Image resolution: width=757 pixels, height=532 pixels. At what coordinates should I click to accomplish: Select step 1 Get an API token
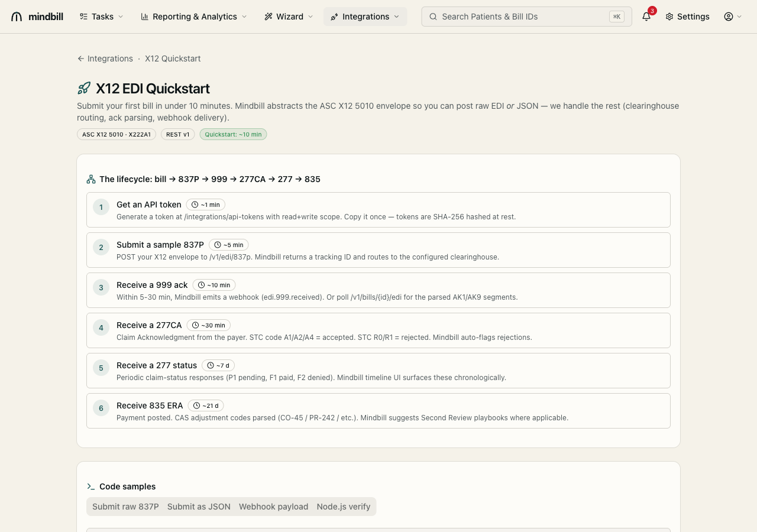click(x=378, y=210)
